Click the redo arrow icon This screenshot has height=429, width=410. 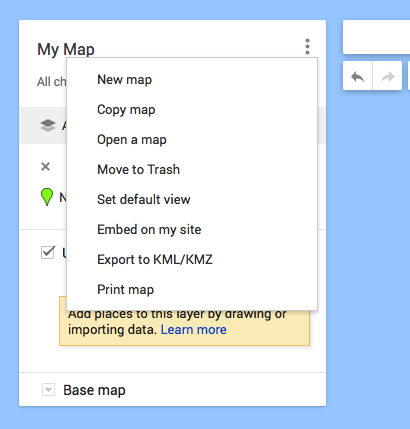point(387,76)
